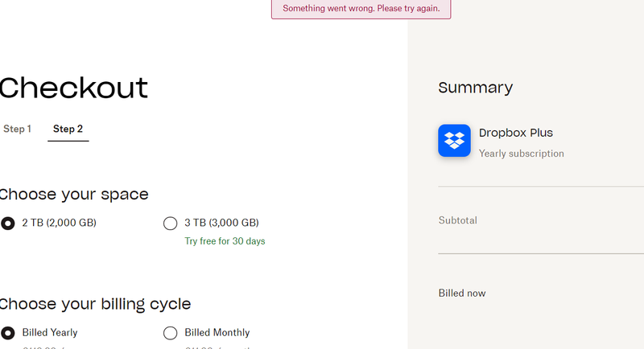Click the '2 TB (2,000 GB)' label text
The height and width of the screenshot is (349, 644).
click(59, 223)
